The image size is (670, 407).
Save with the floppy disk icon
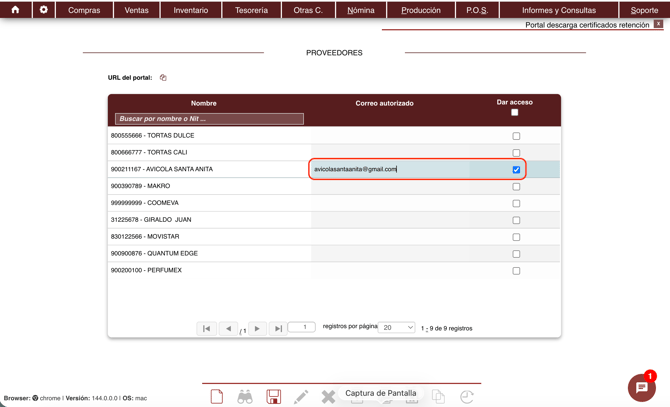[273, 397]
